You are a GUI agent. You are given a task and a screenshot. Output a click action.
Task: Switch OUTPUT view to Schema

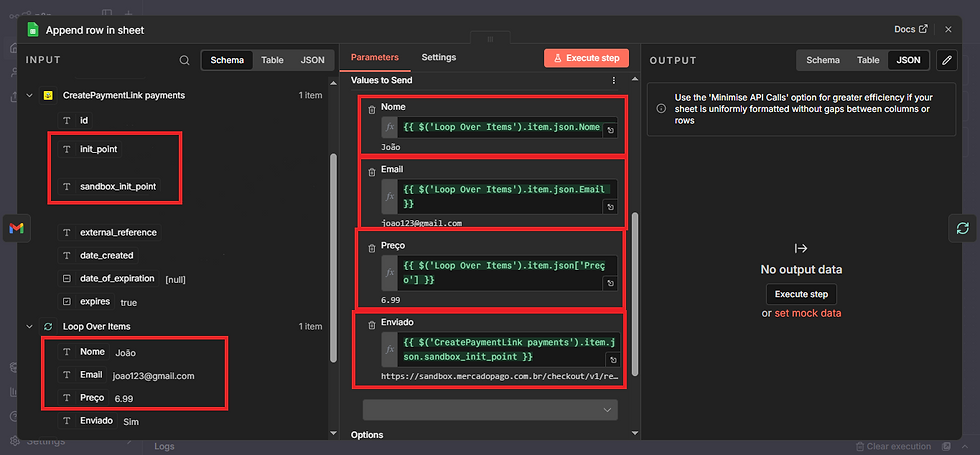coord(822,60)
